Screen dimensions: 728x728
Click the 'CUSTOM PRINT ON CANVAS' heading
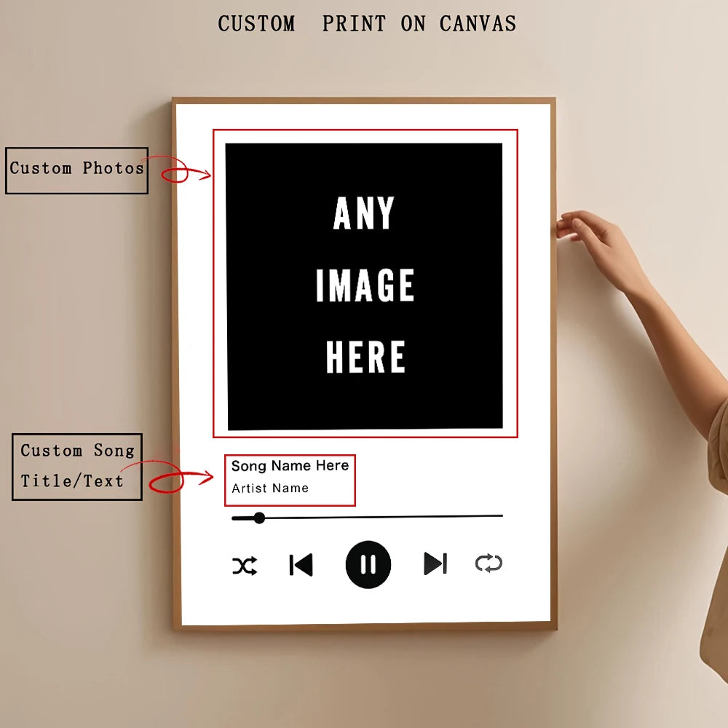coord(367,24)
